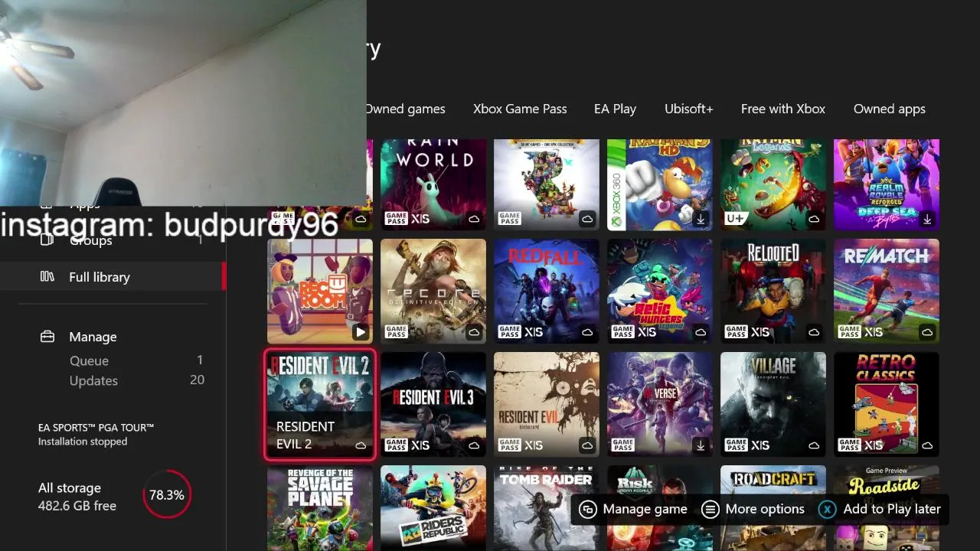Screen dimensions: 980x551
Task: Open the Retro Classics tile
Action: (887, 405)
